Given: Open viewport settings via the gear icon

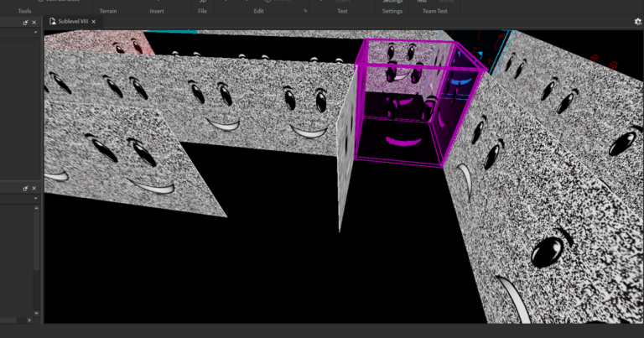Looking at the screenshot, I should (637, 22).
